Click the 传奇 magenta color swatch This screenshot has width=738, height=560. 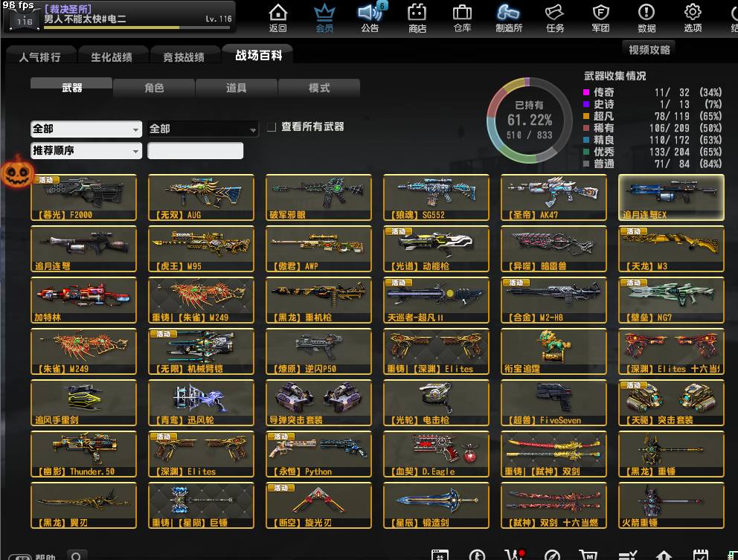point(586,92)
